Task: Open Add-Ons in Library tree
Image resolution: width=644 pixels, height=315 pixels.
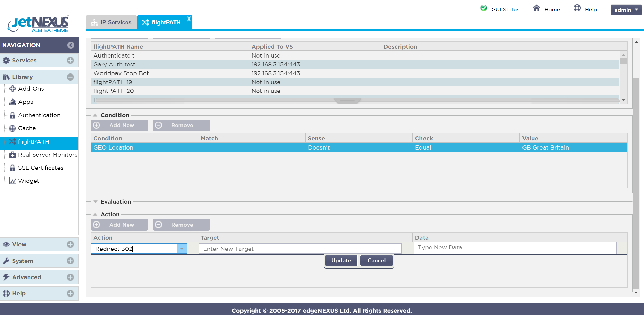Action: pos(31,89)
